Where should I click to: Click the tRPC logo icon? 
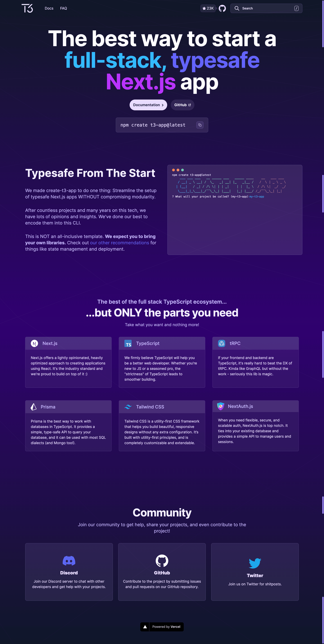[222, 343]
